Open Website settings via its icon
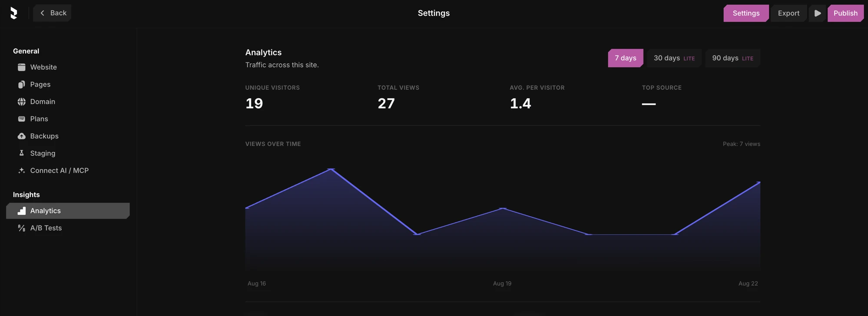The image size is (868, 316). [21, 67]
